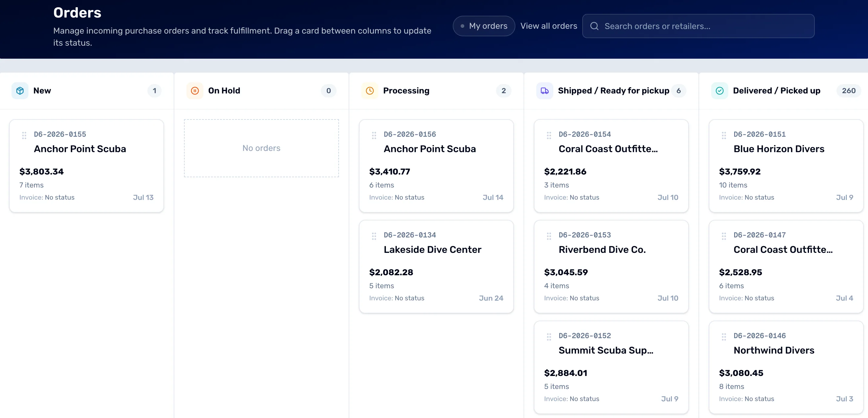Click the $3,045.59 order total
The height and width of the screenshot is (418, 868).
coord(566,272)
